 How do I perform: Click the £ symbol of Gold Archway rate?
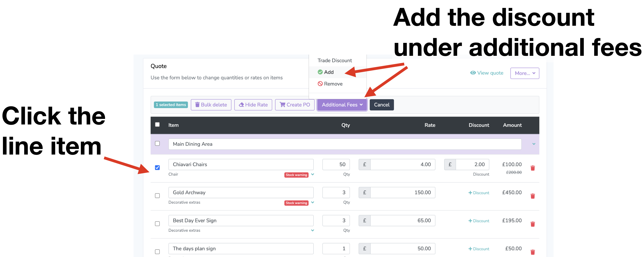pyautogui.click(x=364, y=192)
